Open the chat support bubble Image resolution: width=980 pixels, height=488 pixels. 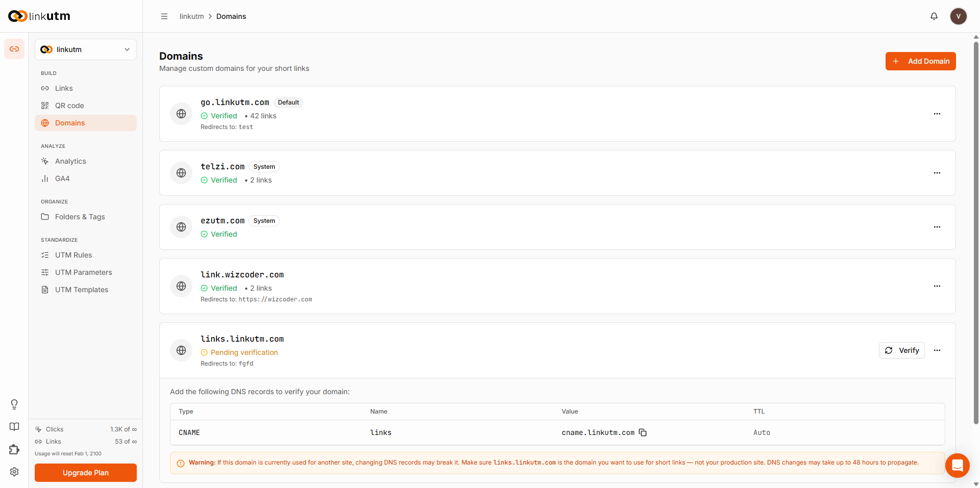click(957, 465)
